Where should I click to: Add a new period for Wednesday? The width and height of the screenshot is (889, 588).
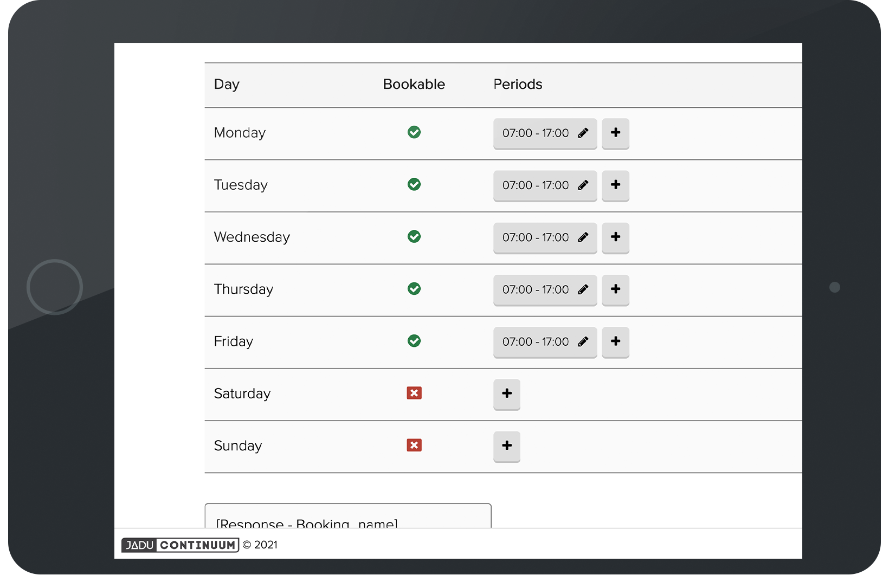(615, 237)
